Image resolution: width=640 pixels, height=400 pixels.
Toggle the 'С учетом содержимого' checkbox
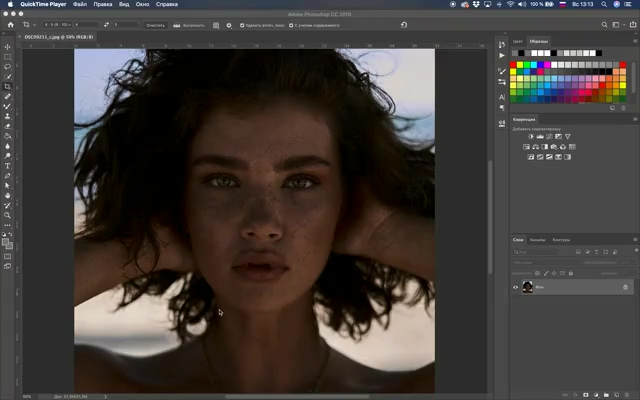[x=291, y=24]
